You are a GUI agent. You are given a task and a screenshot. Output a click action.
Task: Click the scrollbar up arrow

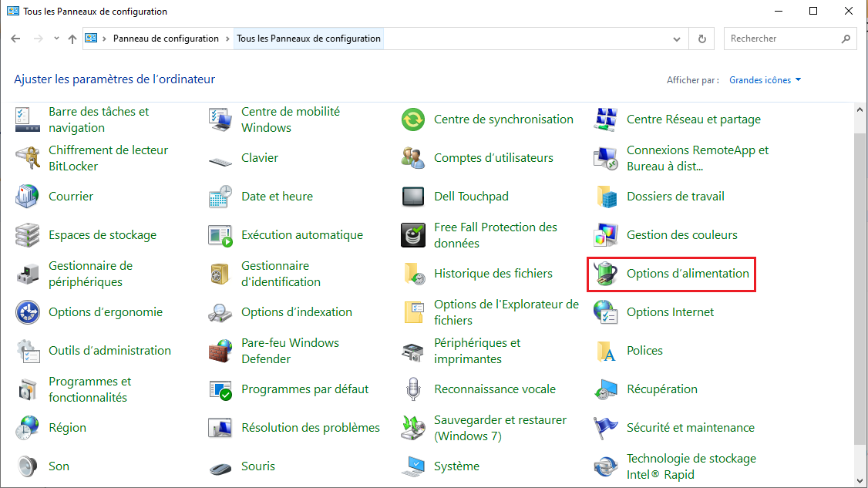coord(860,109)
